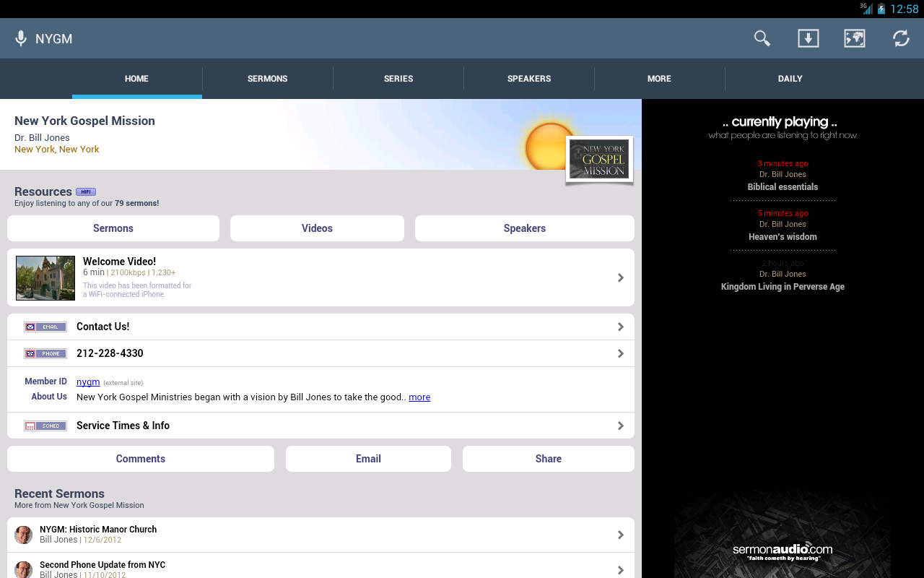924x578 pixels.
Task: Open the Series tab
Action: (398, 79)
